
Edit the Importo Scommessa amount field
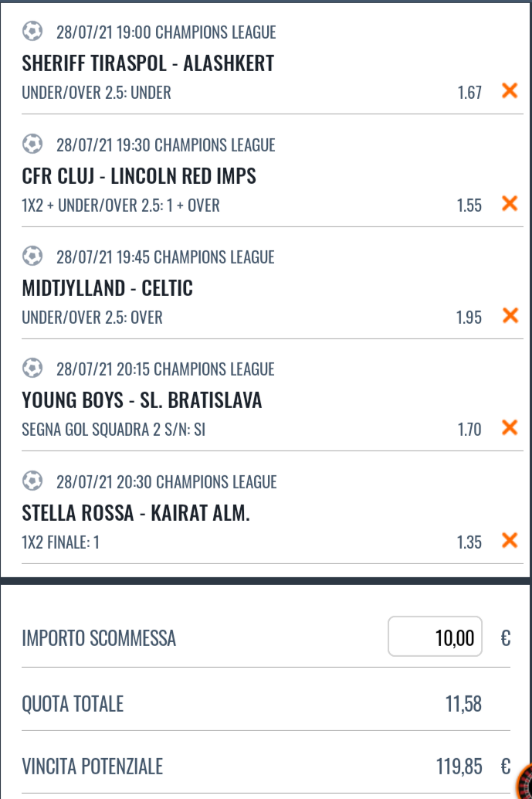[435, 637]
